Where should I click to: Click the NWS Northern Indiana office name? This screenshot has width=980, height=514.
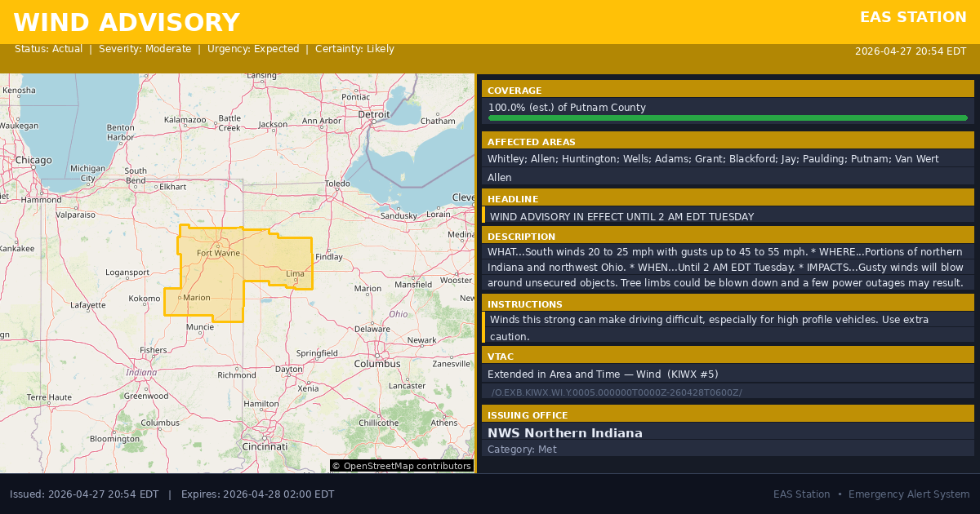(x=565, y=433)
